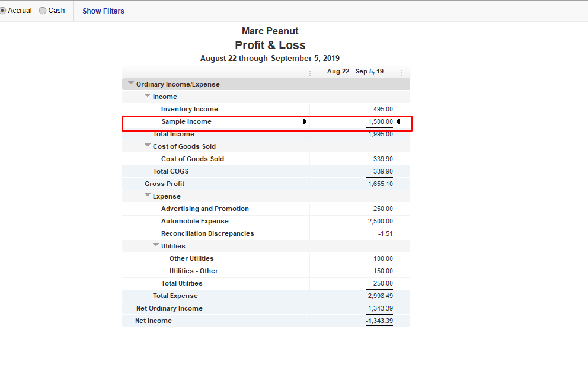Viewport: 588px width, 368px height.
Task: Click the column handle right of the Aug 22 header
Action: point(402,73)
